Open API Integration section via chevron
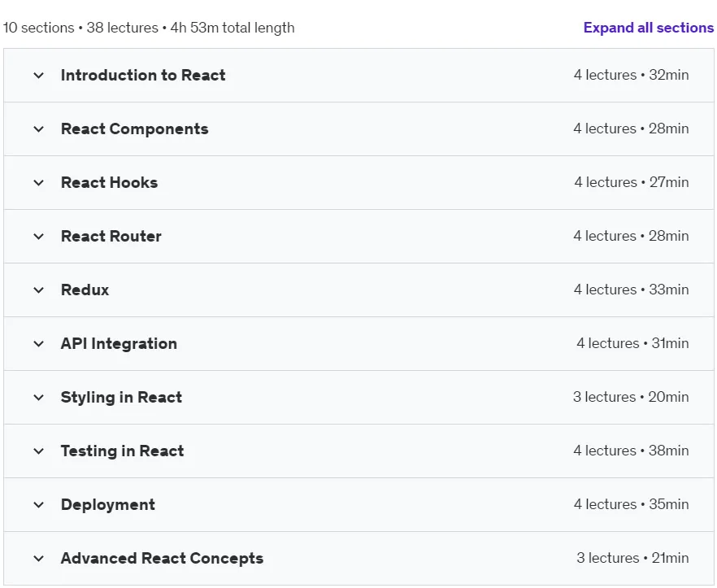Viewport: 717px width, 588px height. 39,344
